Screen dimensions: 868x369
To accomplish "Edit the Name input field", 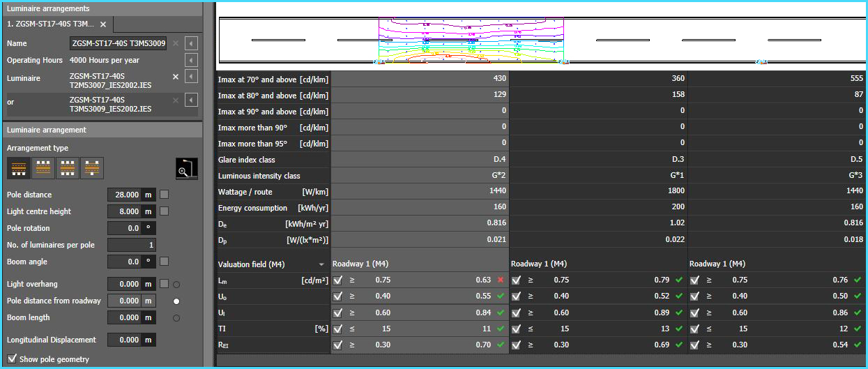I will point(119,43).
